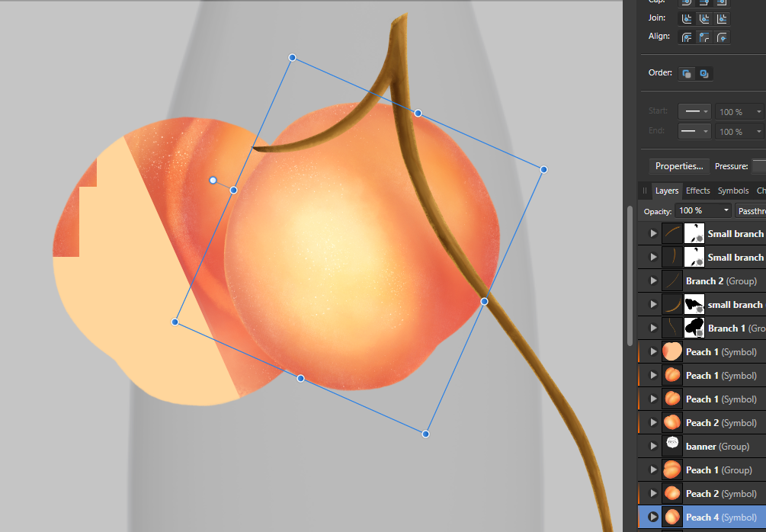Select the Peach 1 (Group) layer name
766x532 pixels.
coord(719,470)
